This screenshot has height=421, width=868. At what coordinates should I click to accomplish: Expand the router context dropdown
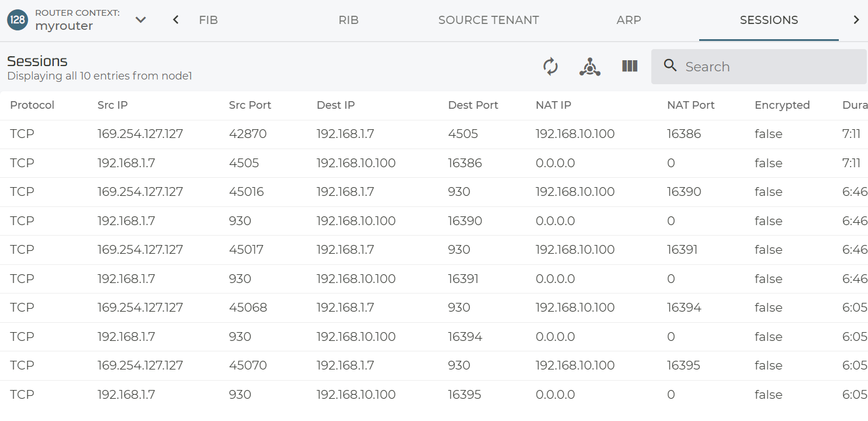pos(140,20)
